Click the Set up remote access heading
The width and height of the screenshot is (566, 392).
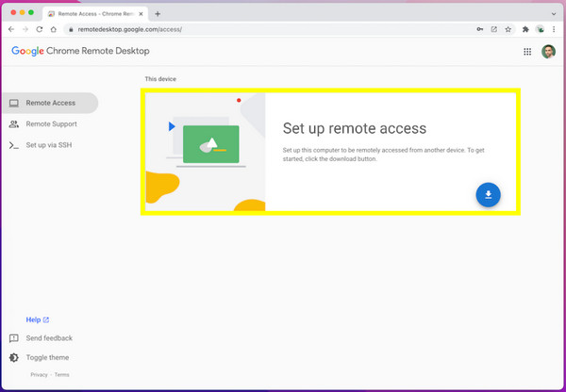click(x=355, y=128)
